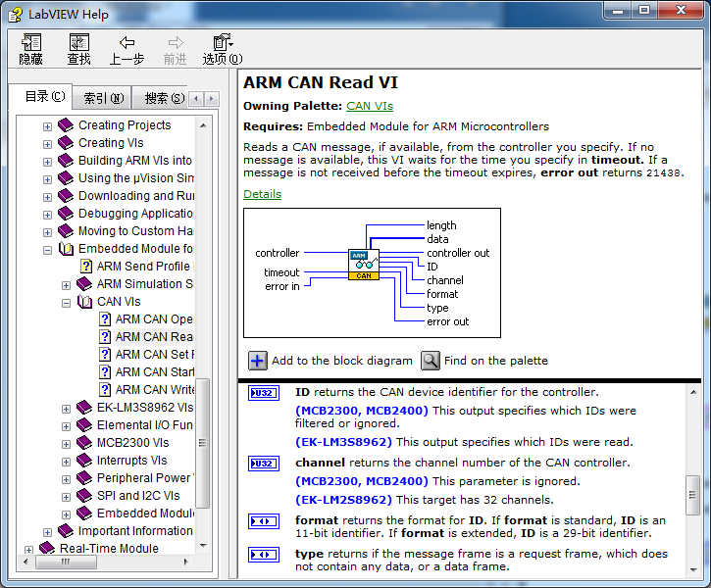
Task: Click the help page icon for ARM Send Profile
Action: pos(86,267)
